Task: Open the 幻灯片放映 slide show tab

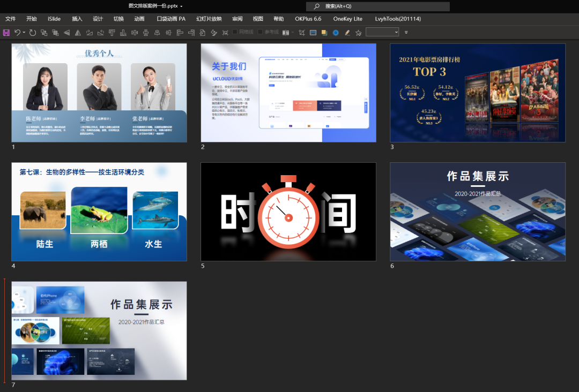Action: [x=209, y=19]
